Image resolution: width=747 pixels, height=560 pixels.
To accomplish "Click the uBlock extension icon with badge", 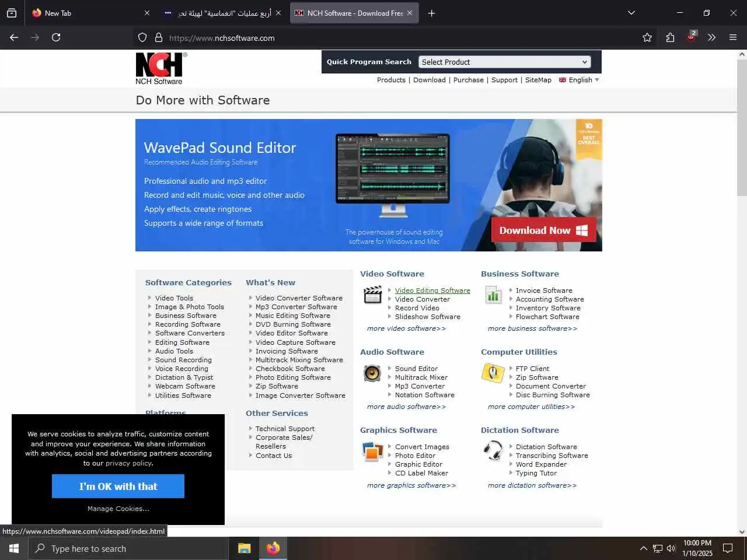I will coord(692,37).
